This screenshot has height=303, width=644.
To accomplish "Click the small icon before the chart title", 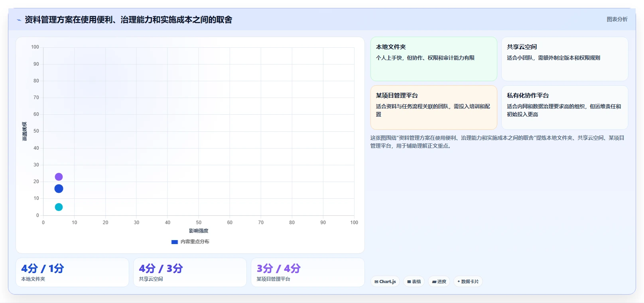I will 19,20.
